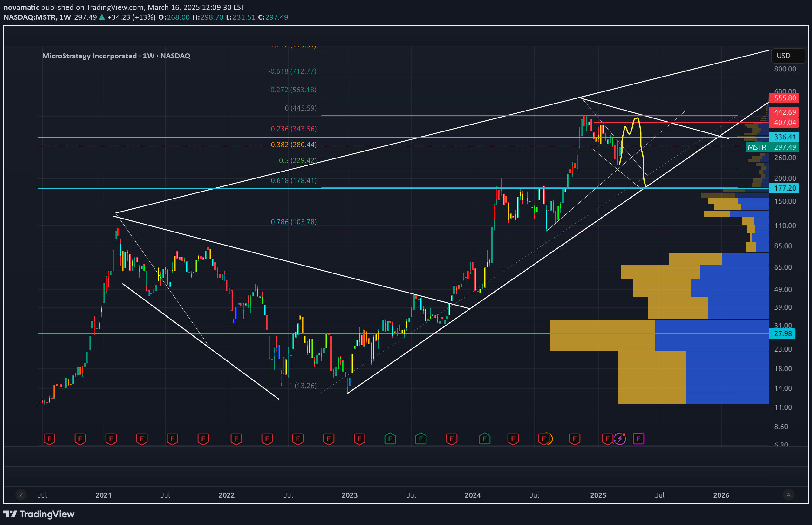This screenshot has width=812, height=525.
Task: Click the TradingView logo
Action: click(x=39, y=514)
